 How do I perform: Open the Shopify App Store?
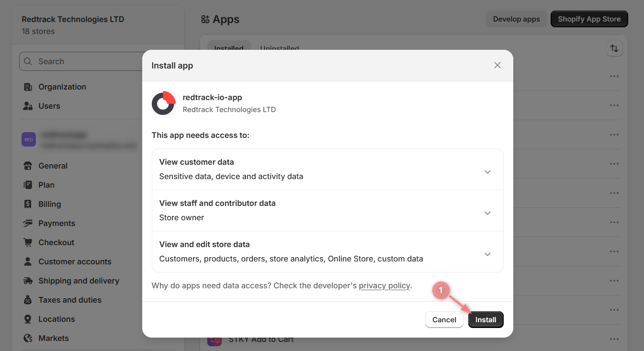(589, 20)
